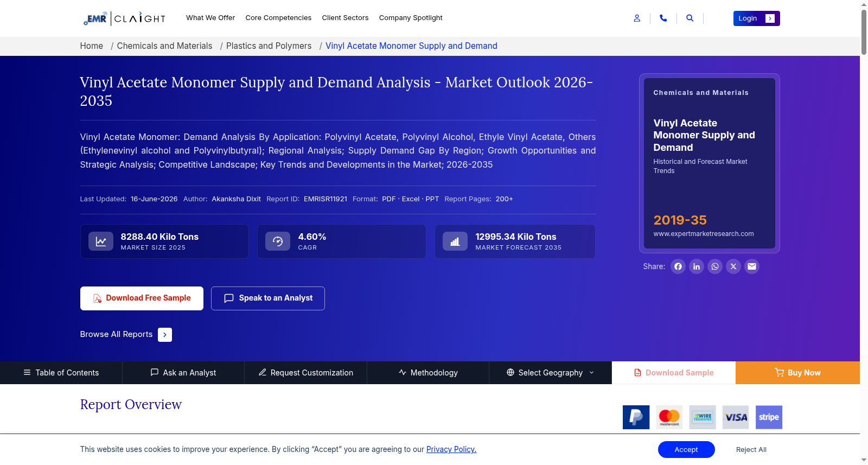Click the Download Free Sample button
The height and width of the screenshot is (465, 868).
pyautogui.click(x=142, y=298)
